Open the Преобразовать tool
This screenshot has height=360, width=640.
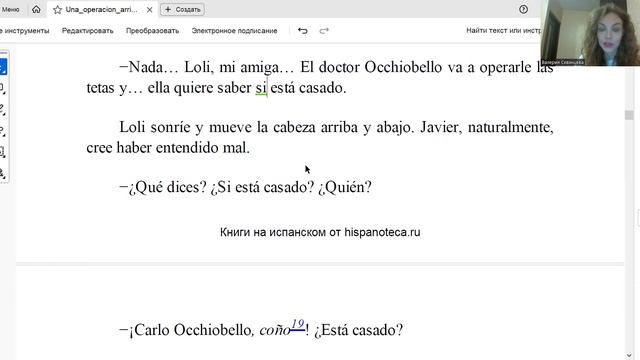coord(152,31)
